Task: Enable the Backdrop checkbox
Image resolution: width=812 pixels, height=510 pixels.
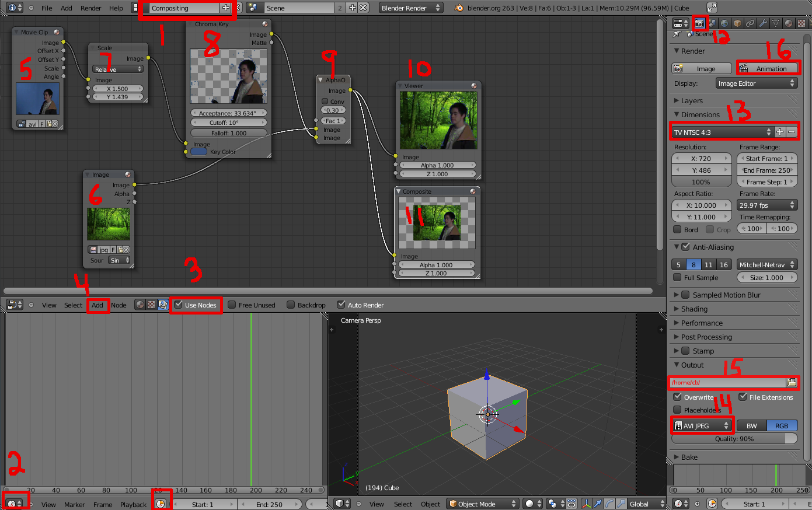Action: tap(291, 305)
